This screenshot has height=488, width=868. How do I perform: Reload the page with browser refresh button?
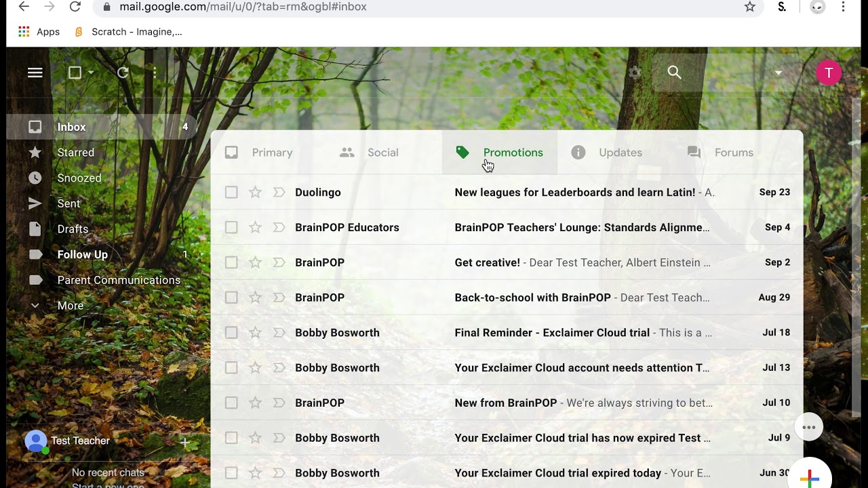(75, 7)
